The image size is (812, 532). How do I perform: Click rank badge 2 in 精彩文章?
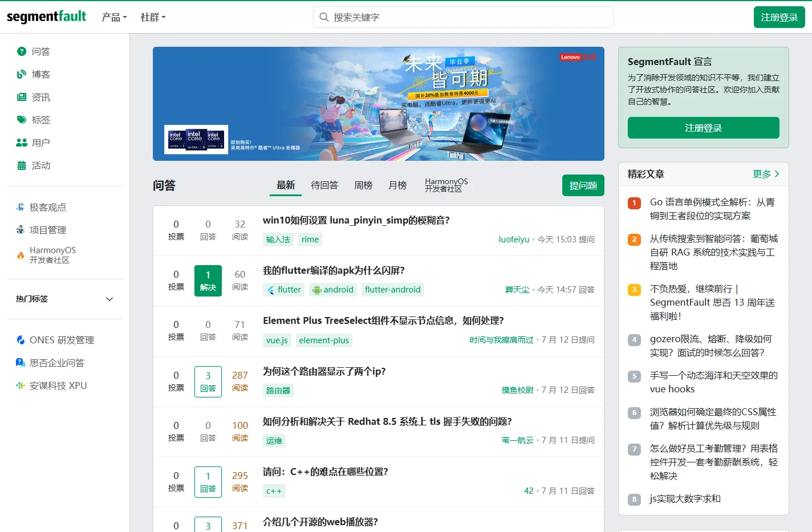pyautogui.click(x=634, y=239)
